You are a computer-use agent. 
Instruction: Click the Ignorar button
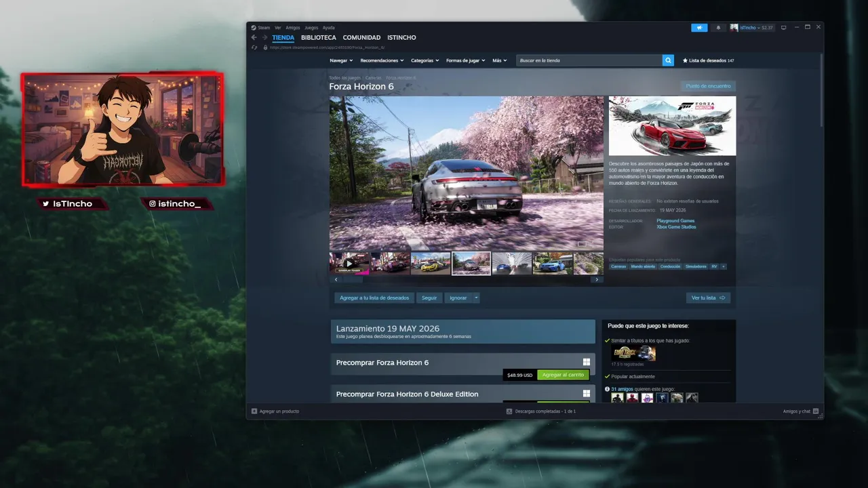pyautogui.click(x=458, y=298)
